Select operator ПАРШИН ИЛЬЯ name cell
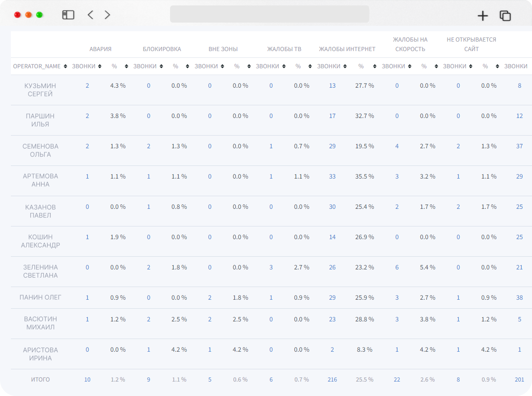Image resolution: width=532 pixels, height=396 pixels. coord(40,120)
